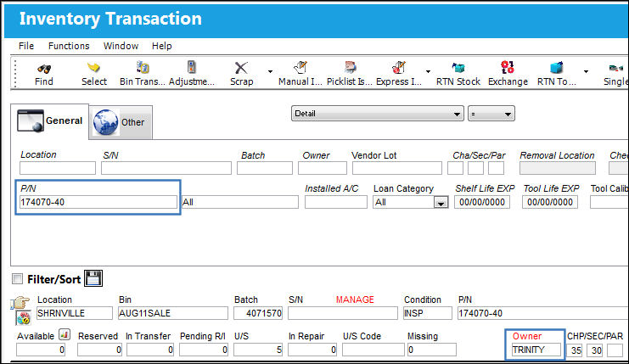Open the File menu

click(26, 46)
